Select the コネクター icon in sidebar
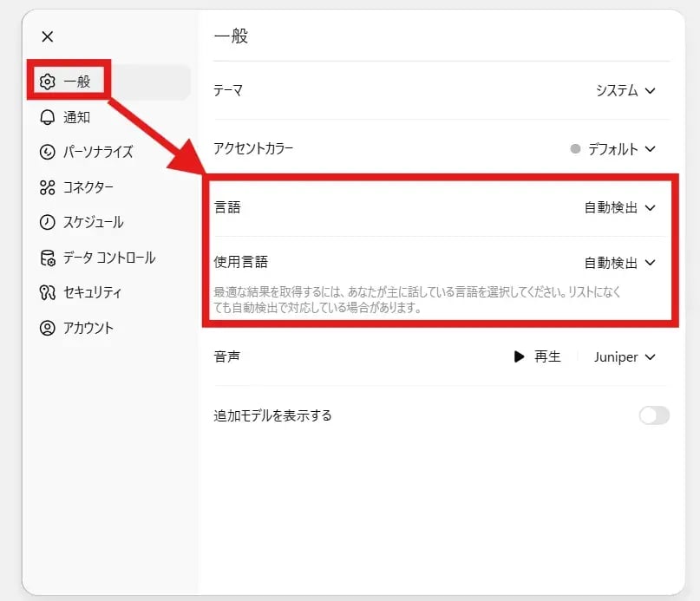 (49, 187)
